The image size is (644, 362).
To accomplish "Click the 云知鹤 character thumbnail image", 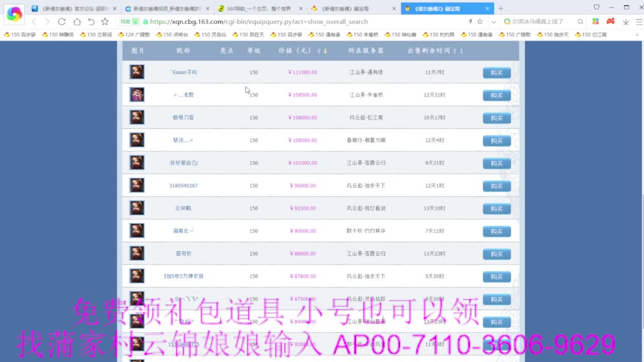I will 137,208.
